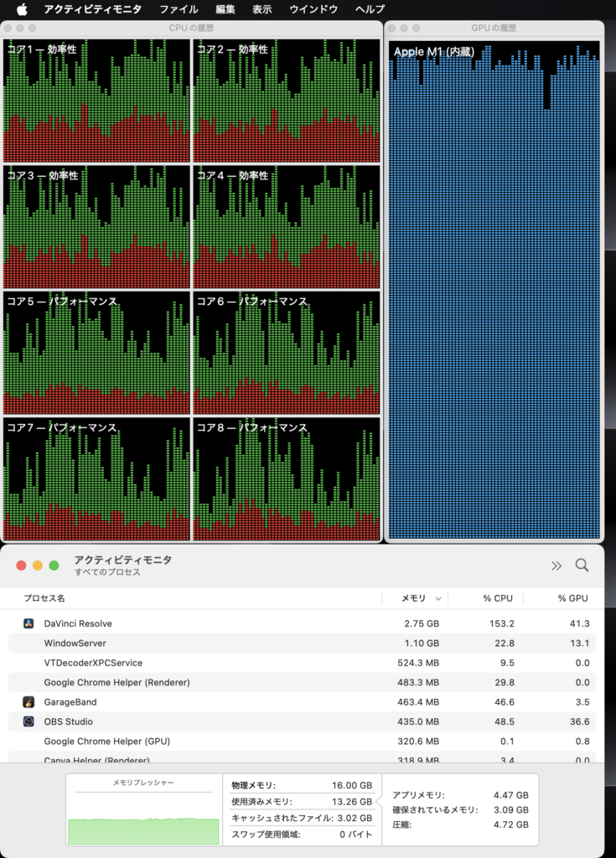Open the 表示 menu
Viewport: 616px width, 858px height.
[261, 8]
